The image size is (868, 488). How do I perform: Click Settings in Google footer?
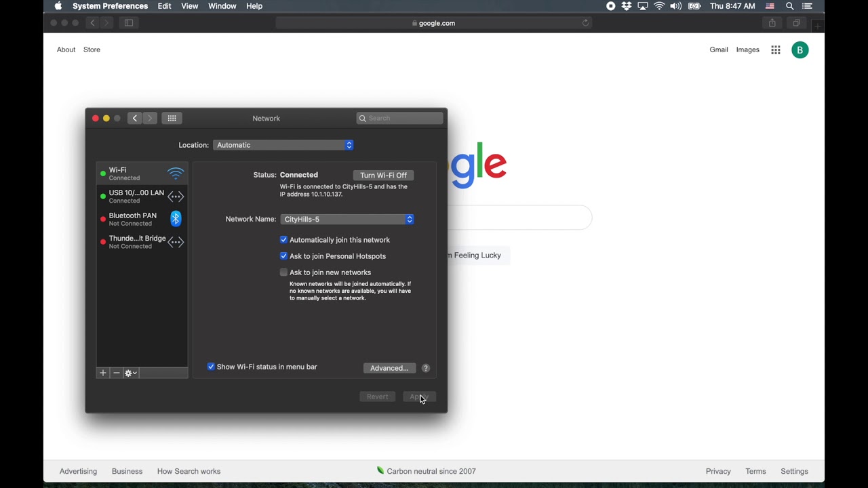point(794,471)
